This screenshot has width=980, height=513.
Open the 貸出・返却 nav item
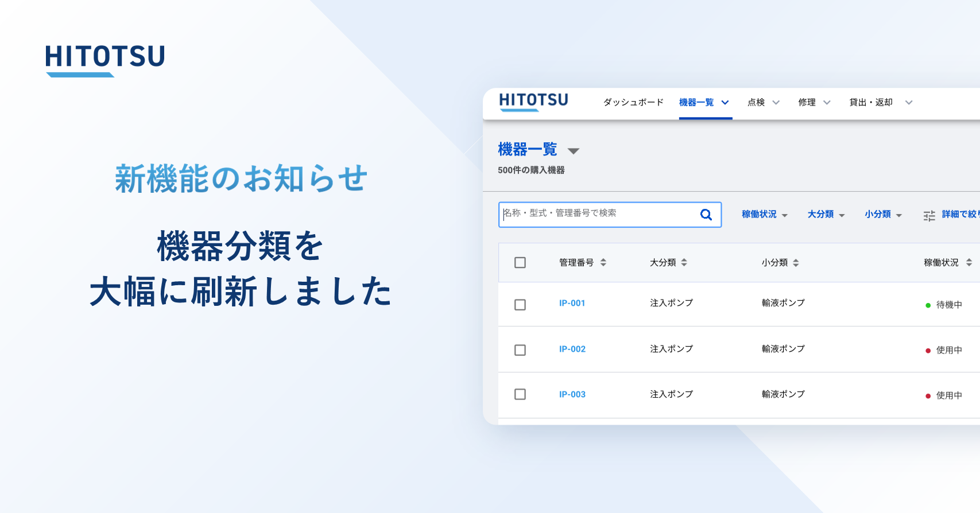pyautogui.click(x=871, y=102)
